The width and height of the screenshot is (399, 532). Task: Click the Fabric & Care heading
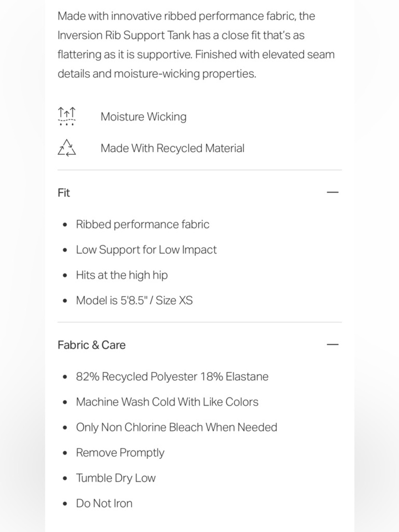[91, 345]
